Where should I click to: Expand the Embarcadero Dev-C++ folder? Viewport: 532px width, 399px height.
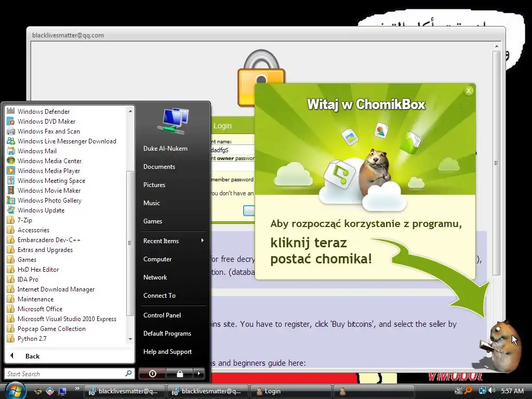point(49,240)
